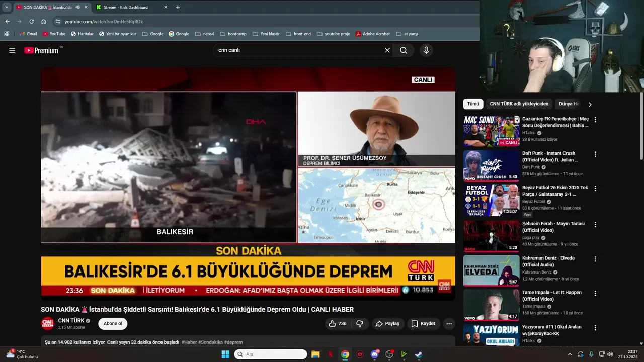Image resolution: width=644 pixels, height=362 pixels.
Task: Run search with magnifier button
Action: click(404, 50)
